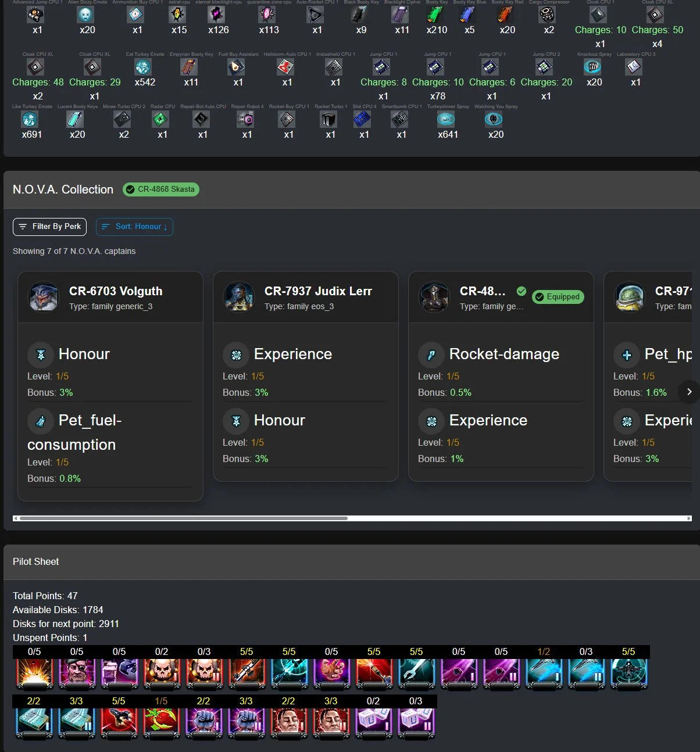Click the Black Booty Key icon
The image size is (700, 752).
point(360,15)
